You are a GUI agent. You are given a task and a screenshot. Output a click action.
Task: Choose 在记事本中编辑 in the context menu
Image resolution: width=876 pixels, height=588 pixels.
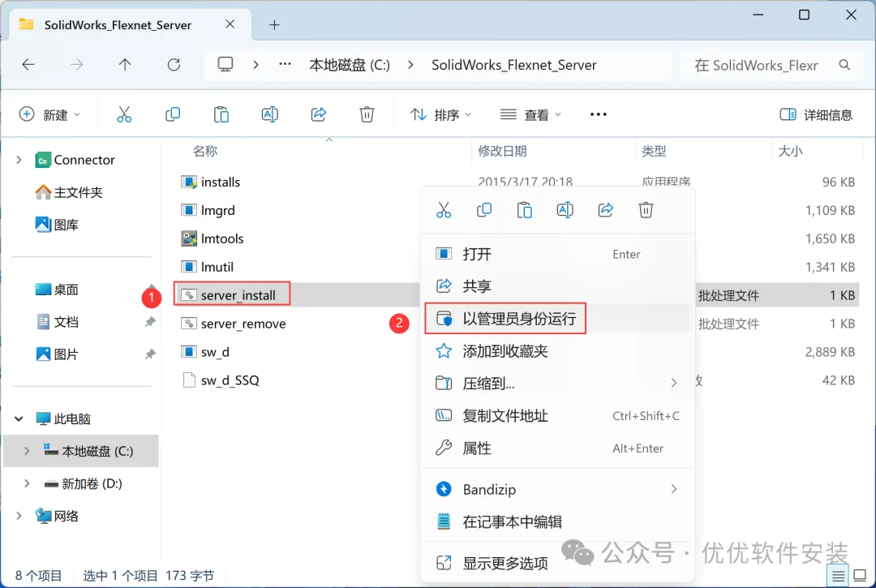point(557,521)
